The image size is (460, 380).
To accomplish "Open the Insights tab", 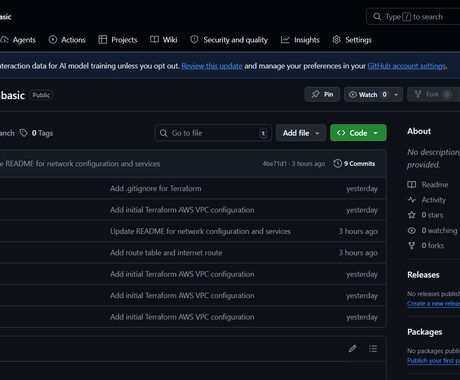I will [300, 40].
